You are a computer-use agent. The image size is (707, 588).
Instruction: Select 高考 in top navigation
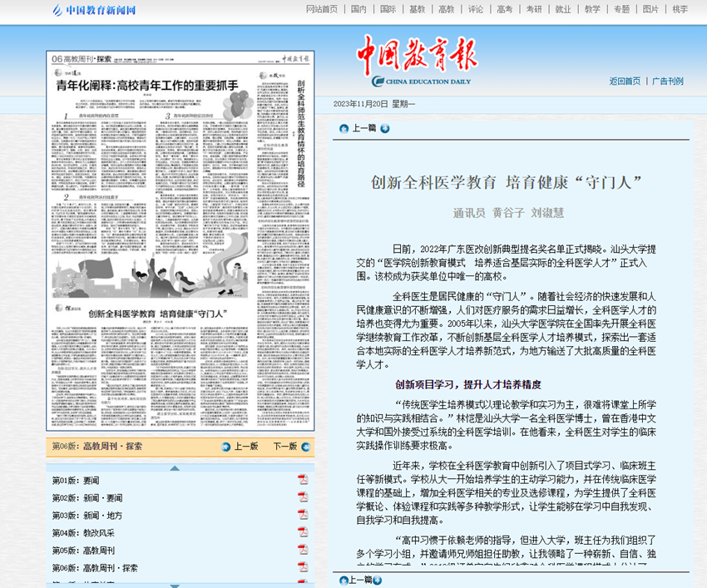pyautogui.click(x=505, y=9)
